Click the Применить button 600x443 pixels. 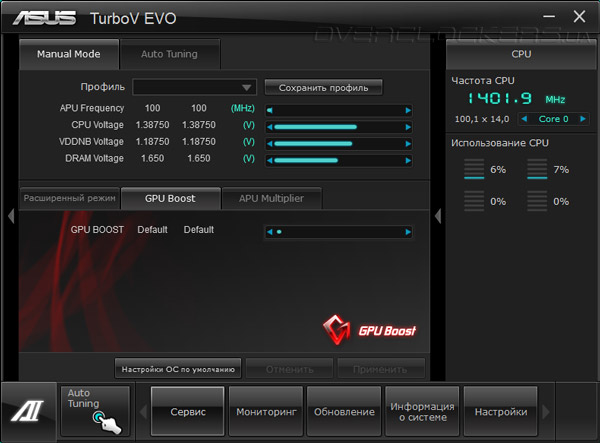(x=380, y=369)
